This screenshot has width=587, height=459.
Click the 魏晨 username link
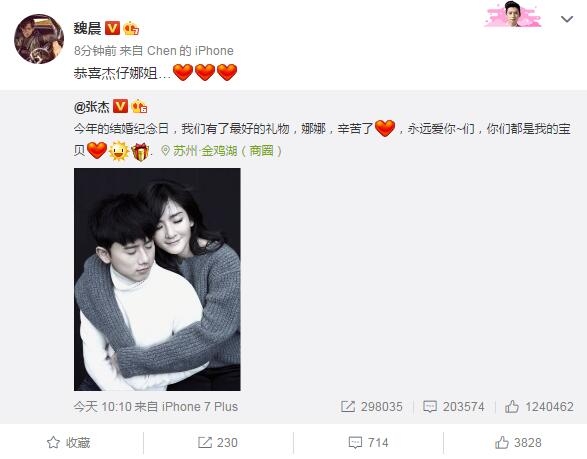(87, 28)
